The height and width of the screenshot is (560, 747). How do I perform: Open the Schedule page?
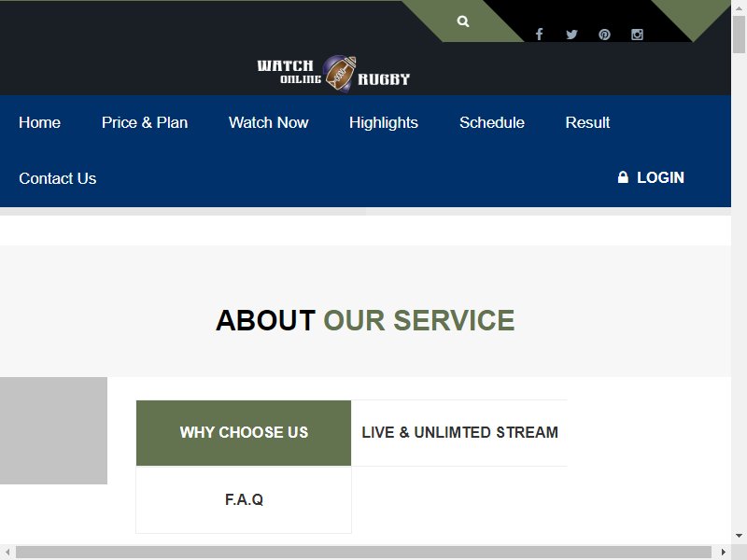tap(492, 122)
